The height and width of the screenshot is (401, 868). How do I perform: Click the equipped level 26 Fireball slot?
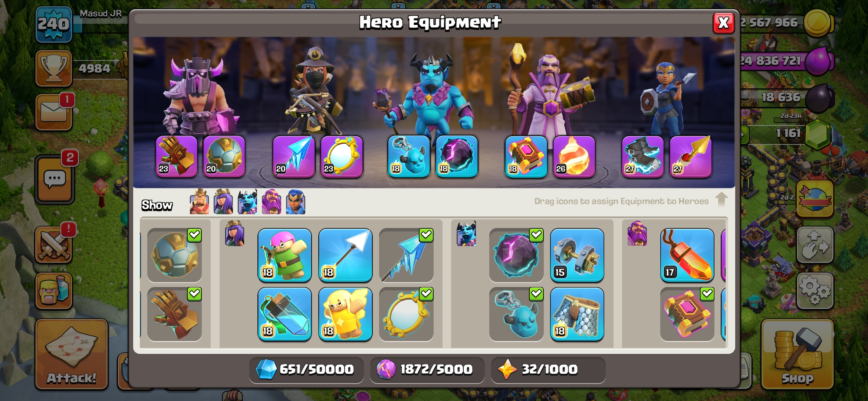[574, 156]
